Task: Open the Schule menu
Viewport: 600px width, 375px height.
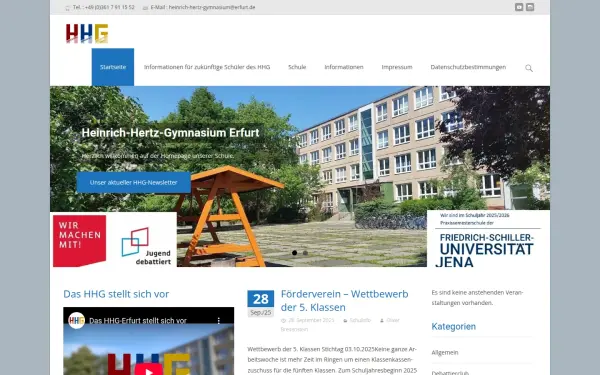Action: (x=297, y=67)
